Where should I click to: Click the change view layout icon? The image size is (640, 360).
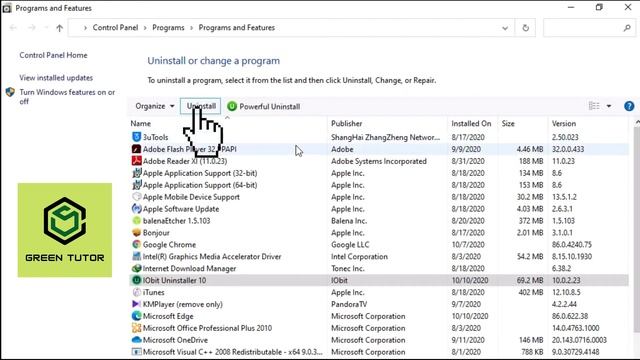tap(594, 106)
